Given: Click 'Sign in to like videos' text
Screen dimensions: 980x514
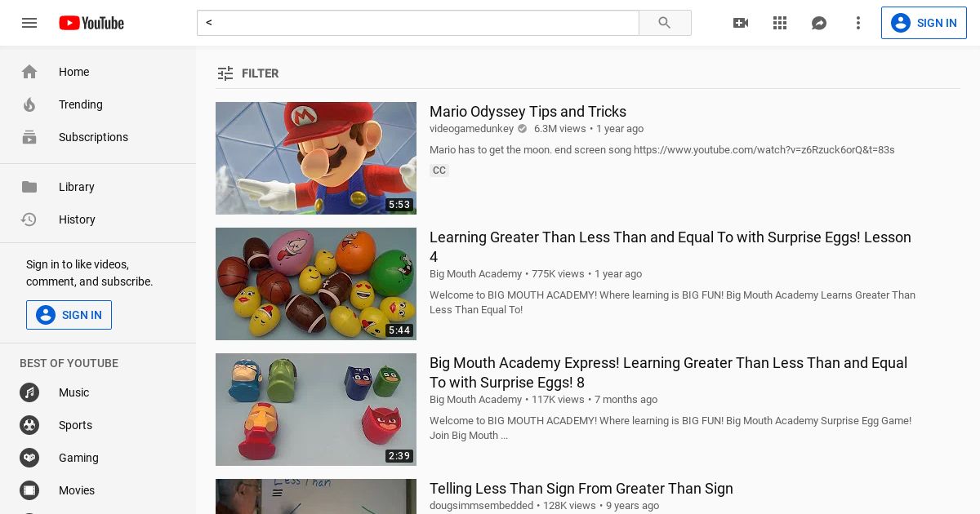Looking at the screenshot, I should click(x=90, y=273).
